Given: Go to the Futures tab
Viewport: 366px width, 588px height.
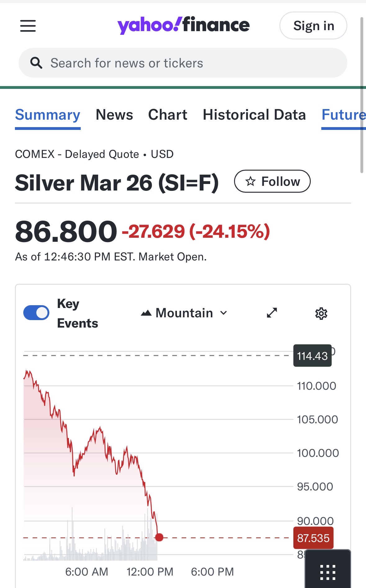Looking at the screenshot, I should point(343,115).
